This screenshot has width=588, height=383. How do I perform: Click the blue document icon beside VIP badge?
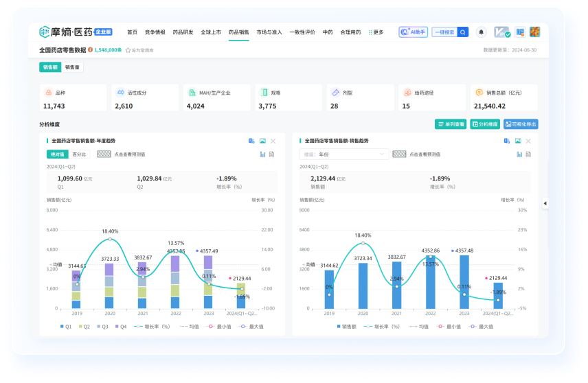click(x=520, y=32)
